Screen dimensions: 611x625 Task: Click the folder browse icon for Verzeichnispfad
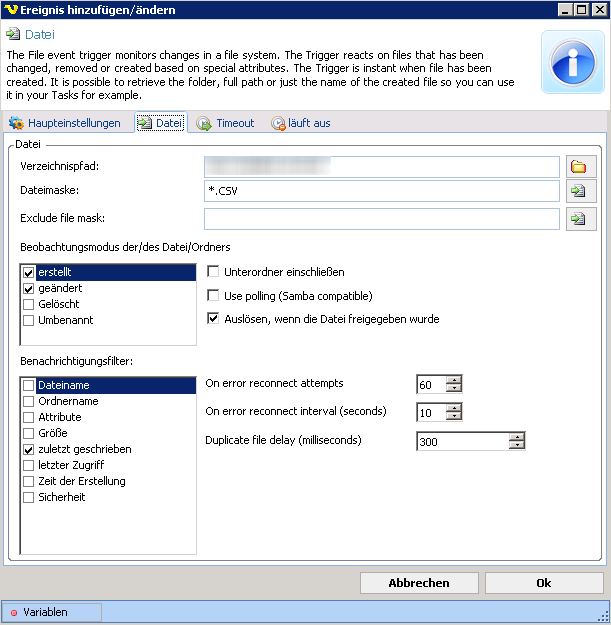[577, 166]
